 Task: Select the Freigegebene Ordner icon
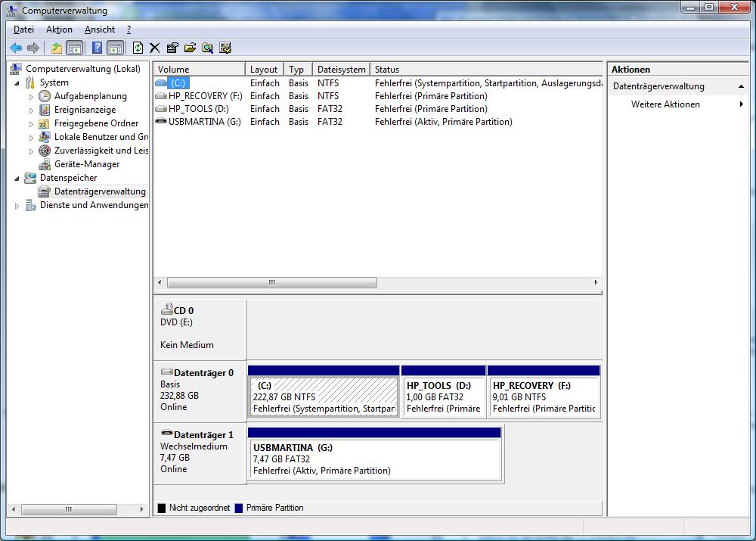pyautogui.click(x=45, y=123)
